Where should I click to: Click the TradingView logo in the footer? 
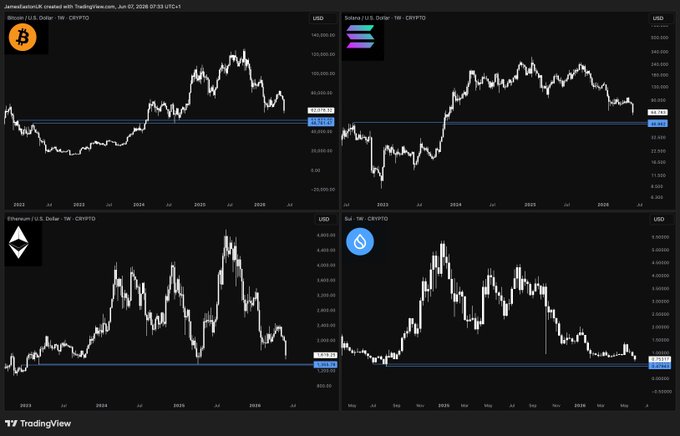click(38, 423)
